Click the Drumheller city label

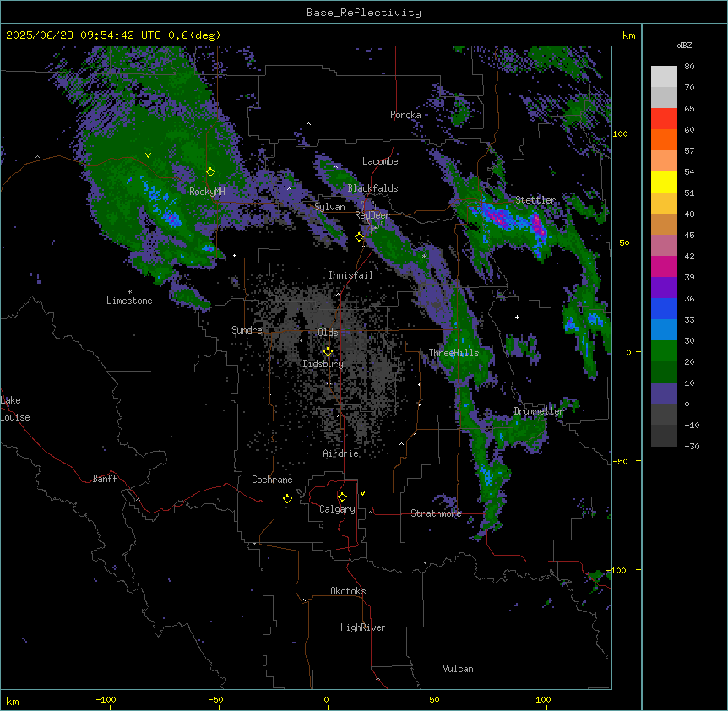pos(539,411)
